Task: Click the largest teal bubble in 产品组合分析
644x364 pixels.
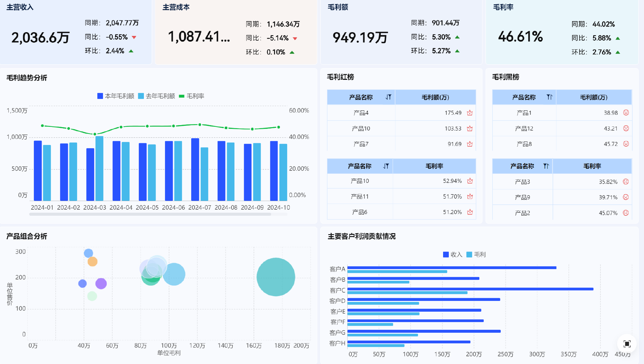Action: coord(276,277)
